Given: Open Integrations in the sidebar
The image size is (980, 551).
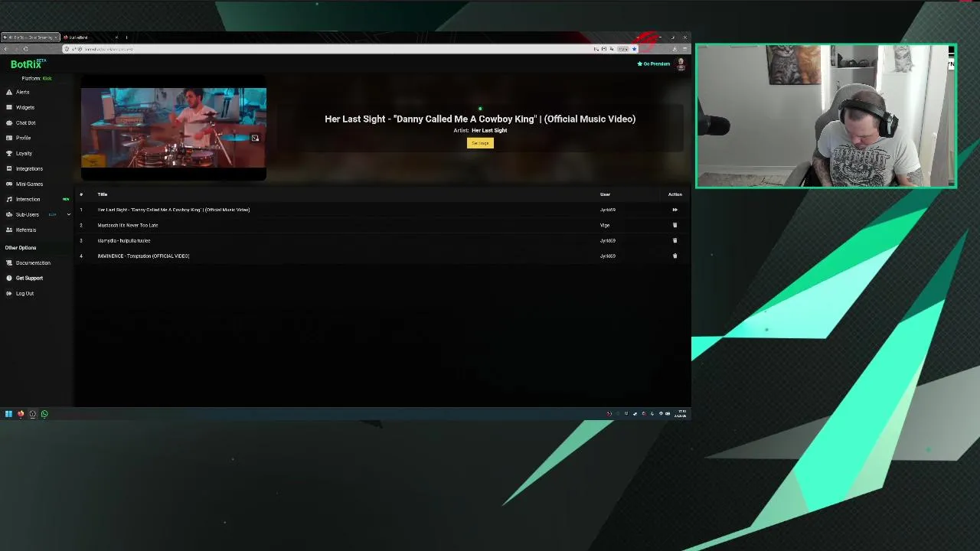Looking at the screenshot, I should [29, 168].
